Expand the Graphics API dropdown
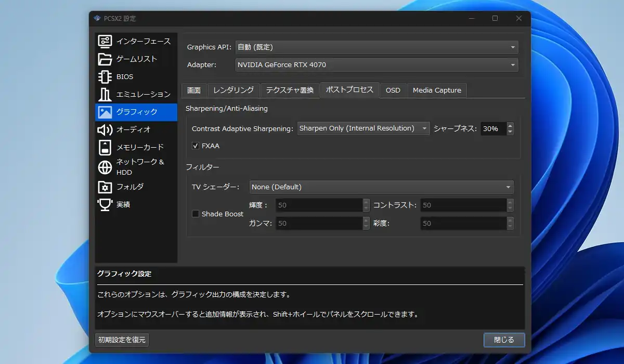The height and width of the screenshot is (364, 624). tap(376, 47)
